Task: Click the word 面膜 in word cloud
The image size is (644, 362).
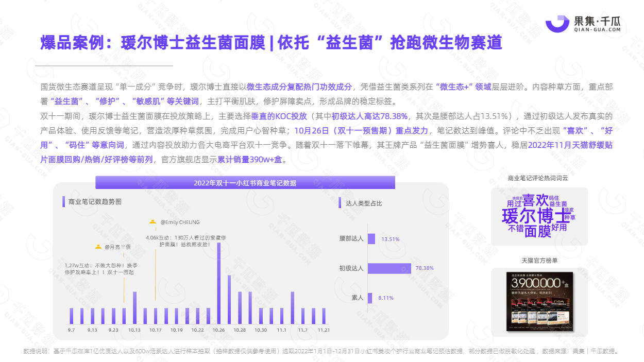Action: click(537, 231)
